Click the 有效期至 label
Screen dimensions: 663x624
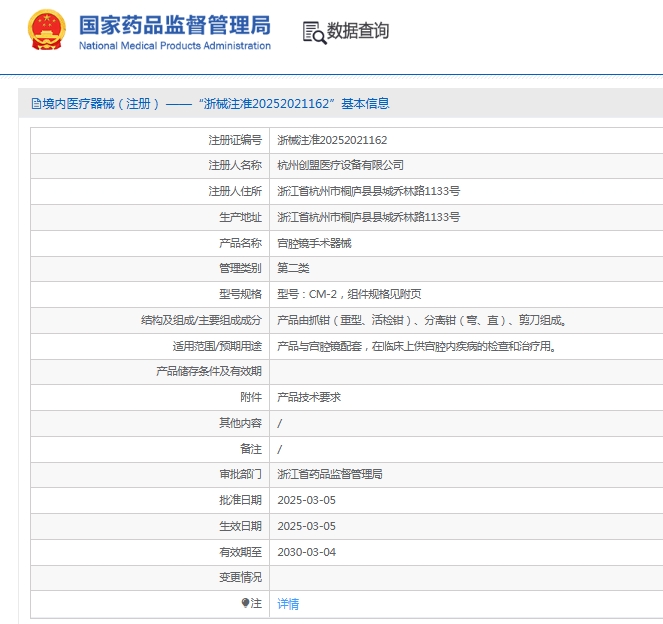(241, 552)
